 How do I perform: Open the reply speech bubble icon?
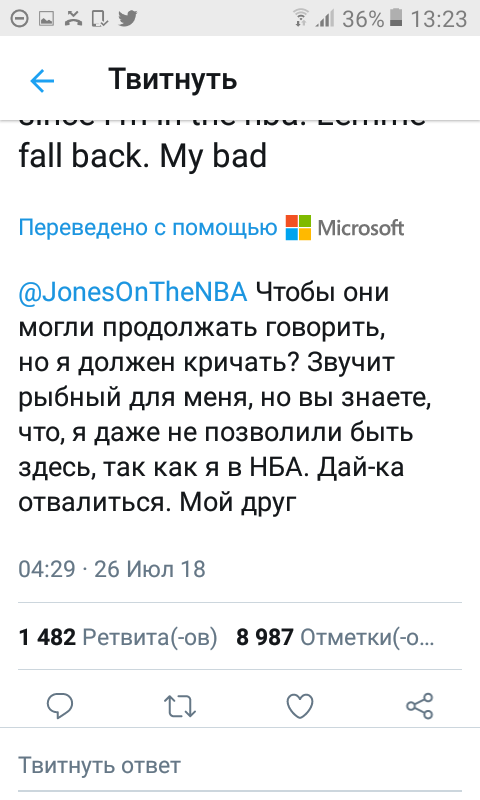[x=60, y=706]
